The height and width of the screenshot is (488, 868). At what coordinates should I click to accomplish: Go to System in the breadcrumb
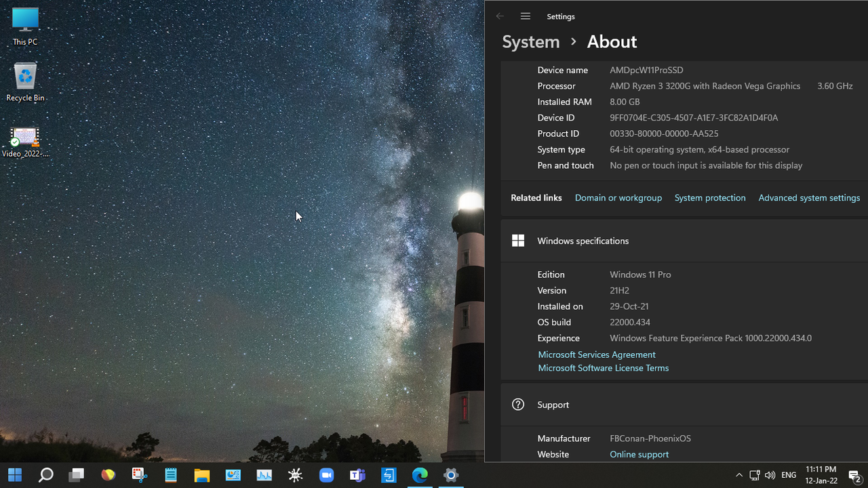(x=531, y=42)
